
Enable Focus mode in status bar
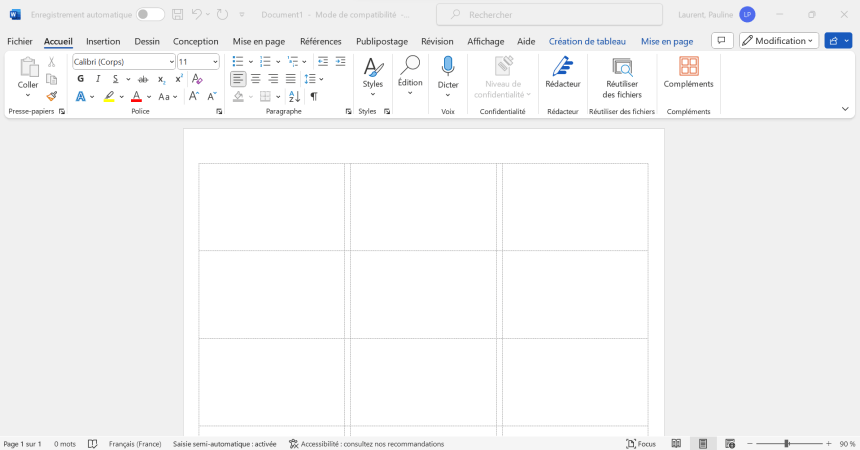pyautogui.click(x=641, y=444)
